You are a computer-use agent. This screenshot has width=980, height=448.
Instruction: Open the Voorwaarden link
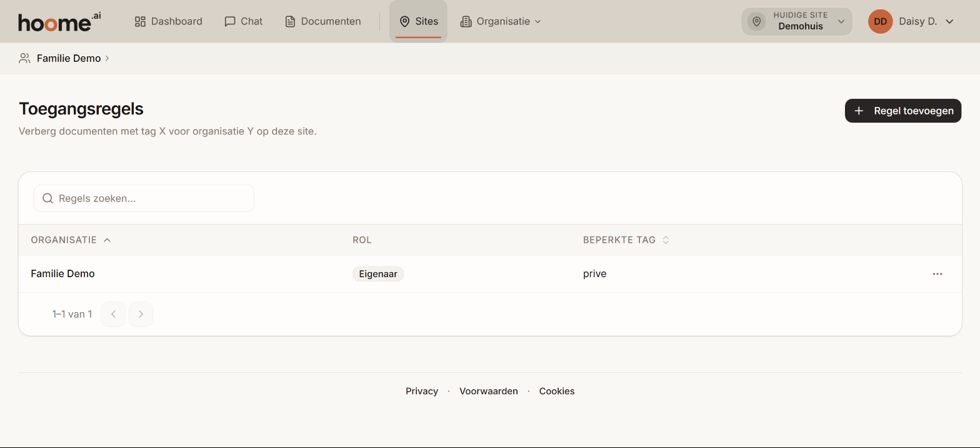(489, 391)
